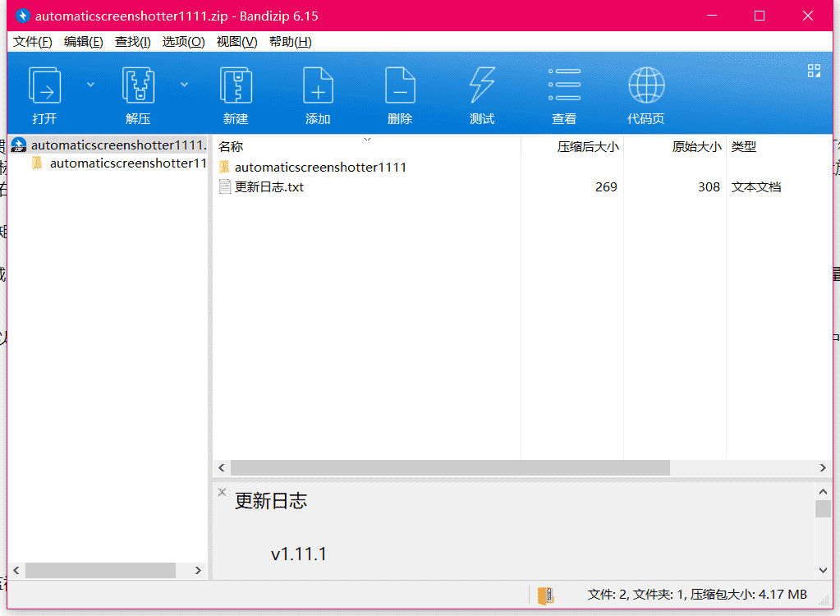Viewport: 840px width, 616px height.
Task: Open the 查找(I) menu
Action: pos(133,42)
